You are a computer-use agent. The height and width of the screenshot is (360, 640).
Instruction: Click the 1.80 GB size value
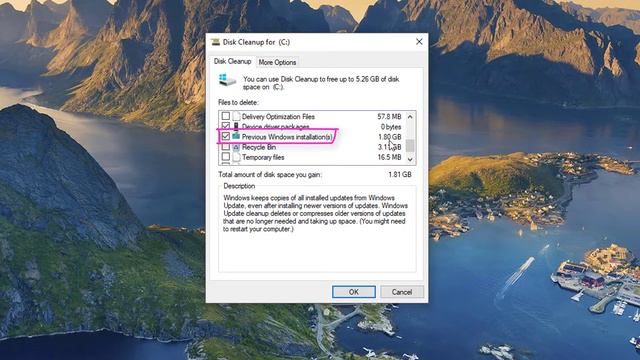pos(390,137)
